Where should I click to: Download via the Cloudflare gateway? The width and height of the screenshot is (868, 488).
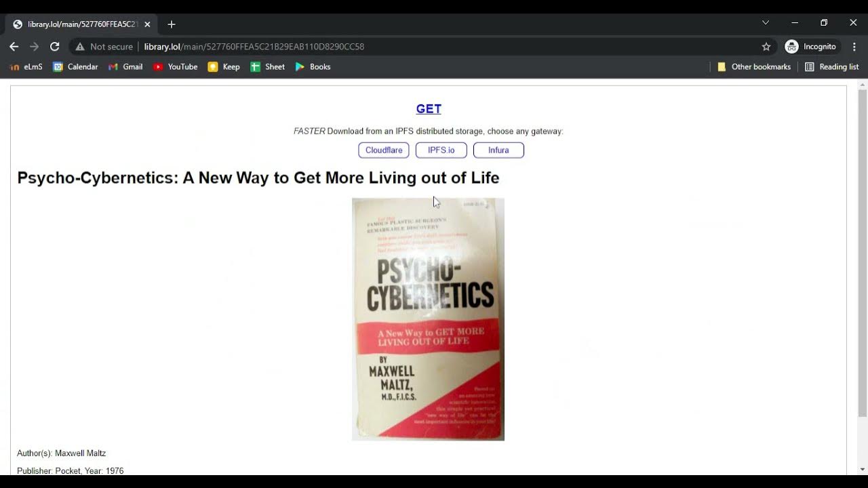point(384,150)
